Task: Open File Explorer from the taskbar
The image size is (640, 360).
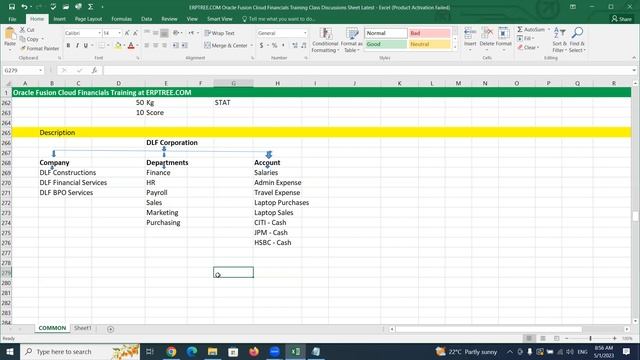Action: [213, 351]
